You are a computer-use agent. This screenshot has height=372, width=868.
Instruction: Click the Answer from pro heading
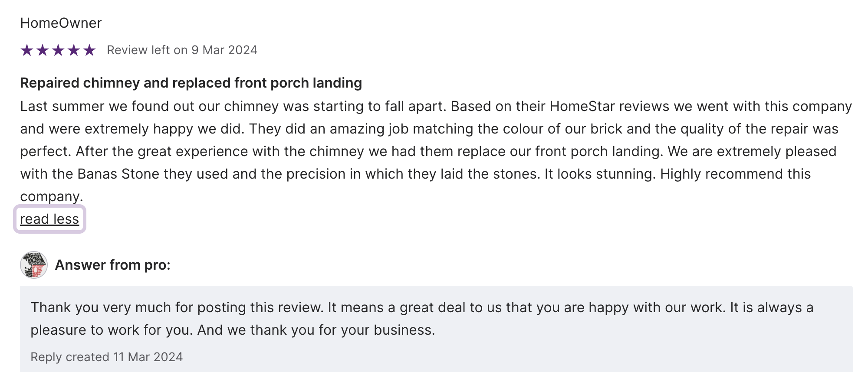pyautogui.click(x=113, y=265)
